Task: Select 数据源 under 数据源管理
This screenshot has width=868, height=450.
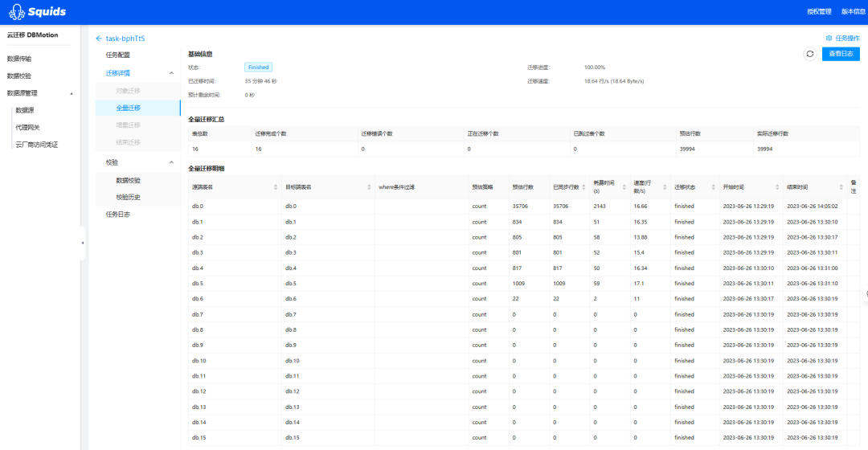Action: click(25, 110)
